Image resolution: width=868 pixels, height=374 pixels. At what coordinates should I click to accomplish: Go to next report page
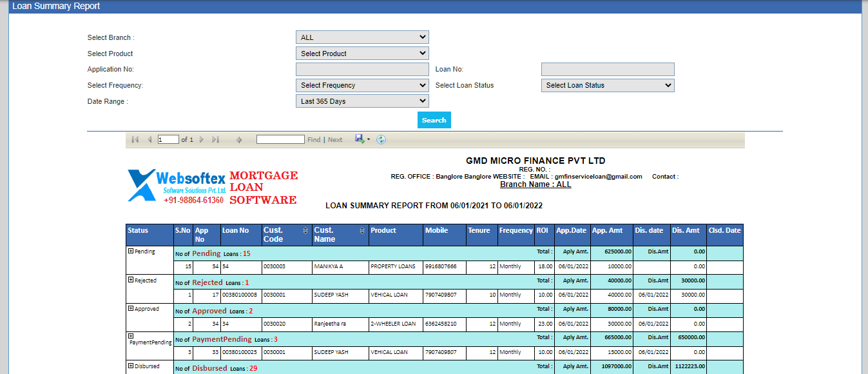pos(202,139)
